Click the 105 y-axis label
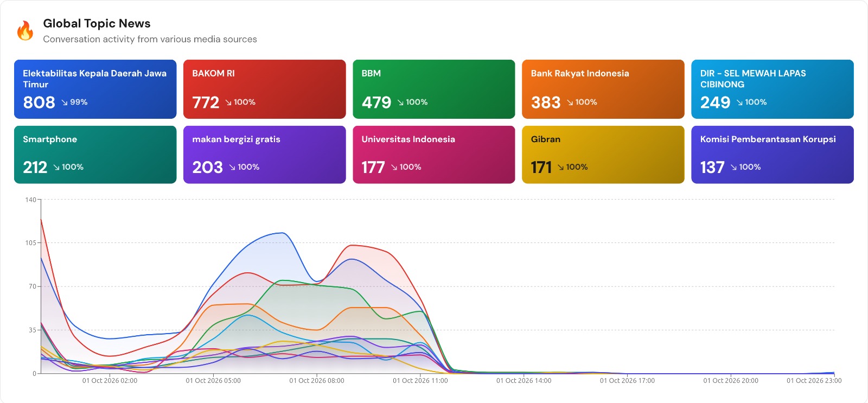 click(30, 243)
